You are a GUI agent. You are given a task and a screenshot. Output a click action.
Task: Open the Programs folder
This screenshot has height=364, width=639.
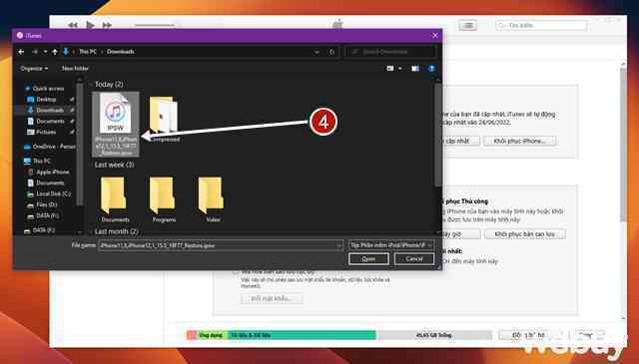tap(164, 199)
